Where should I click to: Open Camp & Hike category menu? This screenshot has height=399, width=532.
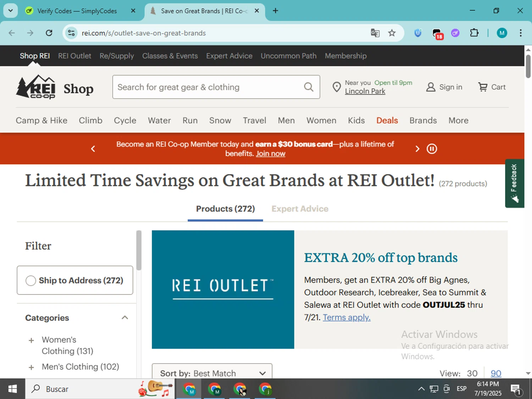click(x=41, y=121)
